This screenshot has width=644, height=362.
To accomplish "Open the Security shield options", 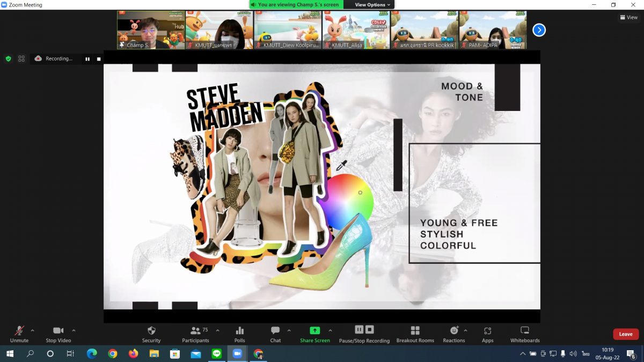I will pos(151,334).
